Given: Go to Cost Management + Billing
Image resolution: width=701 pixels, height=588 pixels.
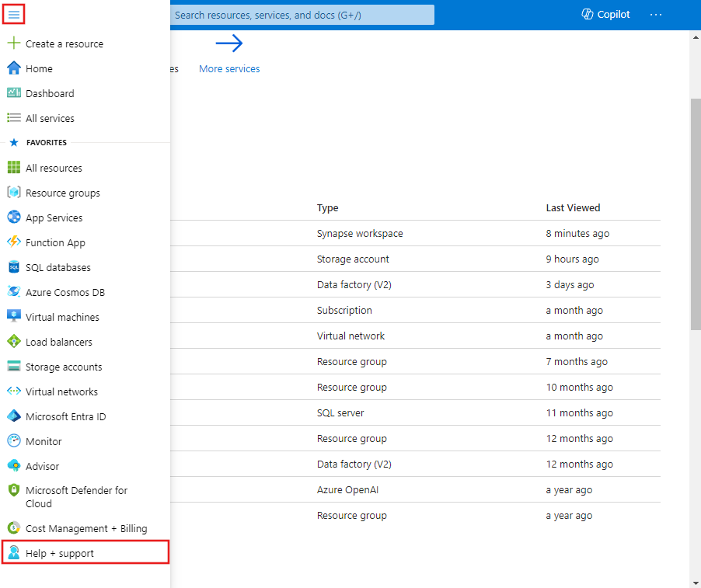Looking at the screenshot, I should pos(85,528).
